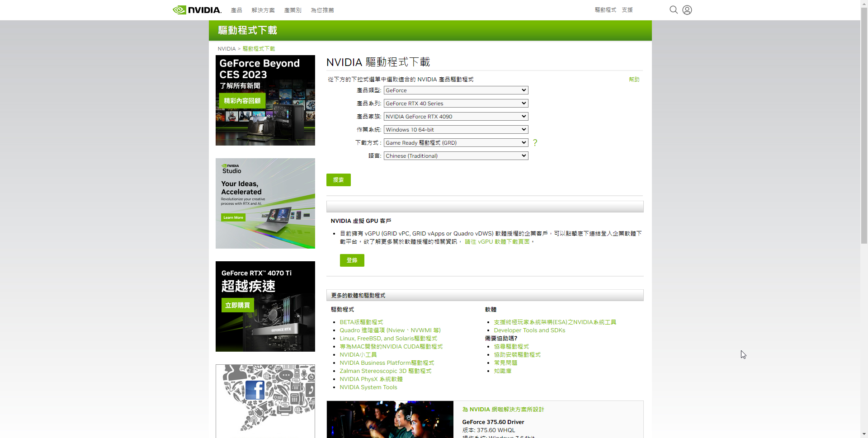Click the NVIDIA breadcrumb link
The image size is (868, 438).
(x=226, y=49)
